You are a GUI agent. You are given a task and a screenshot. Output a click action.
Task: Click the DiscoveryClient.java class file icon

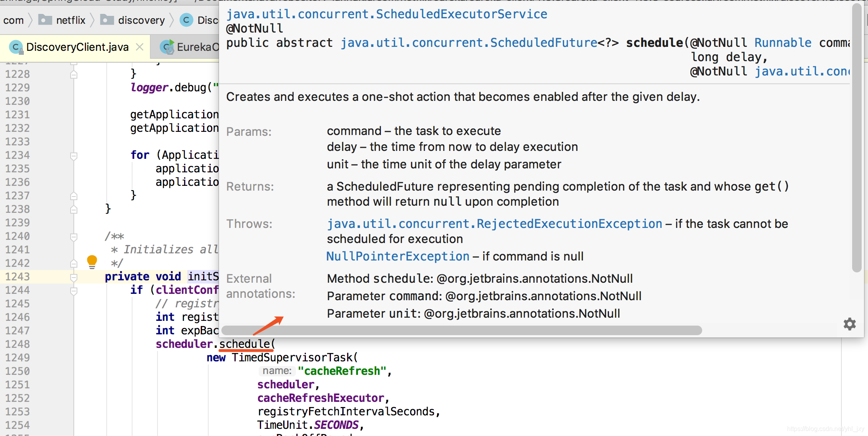[16, 47]
